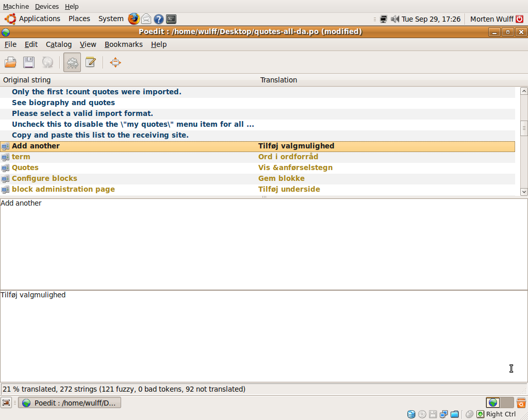
Task: Click the VirtualBox network adapter status icon
Action: tap(443, 414)
